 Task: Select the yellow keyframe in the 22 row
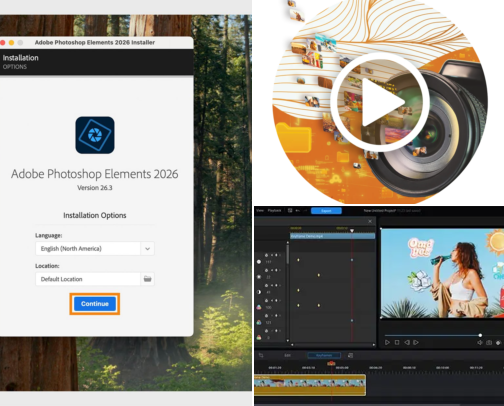point(319,275)
